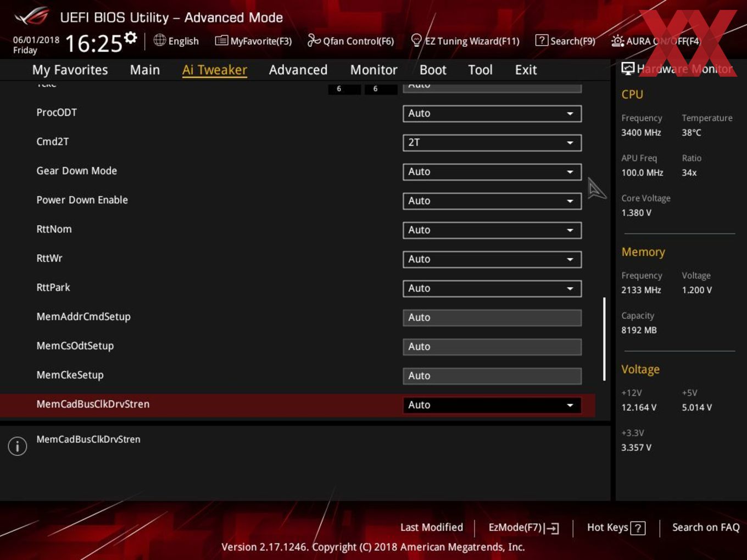Click the MemAddrCmdSetup value field
Screen dimensions: 747x560
(x=492, y=317)
